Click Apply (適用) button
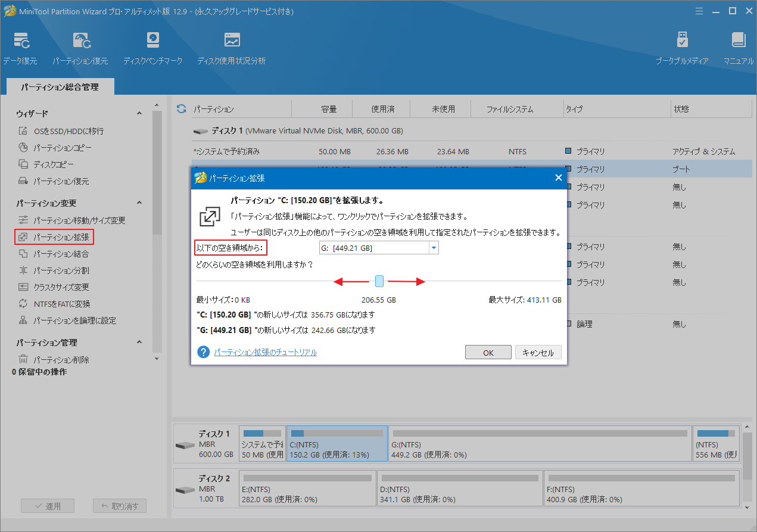Viewport: 757px width, 532px height. tap(48, 506)
